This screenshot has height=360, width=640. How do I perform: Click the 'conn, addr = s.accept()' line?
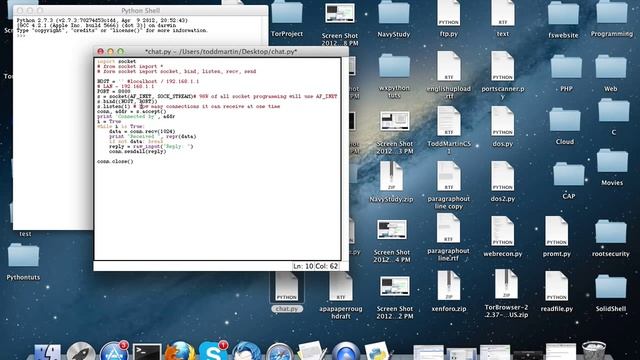point(131,111)
